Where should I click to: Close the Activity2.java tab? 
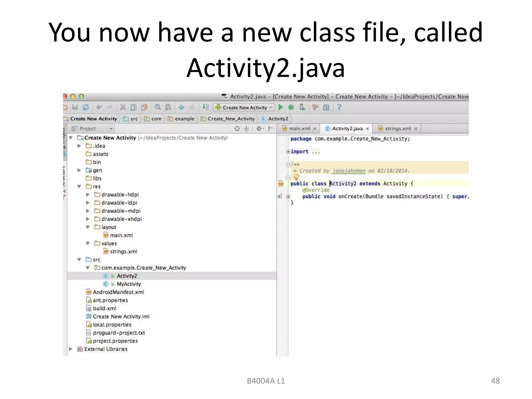click(367, 129)
